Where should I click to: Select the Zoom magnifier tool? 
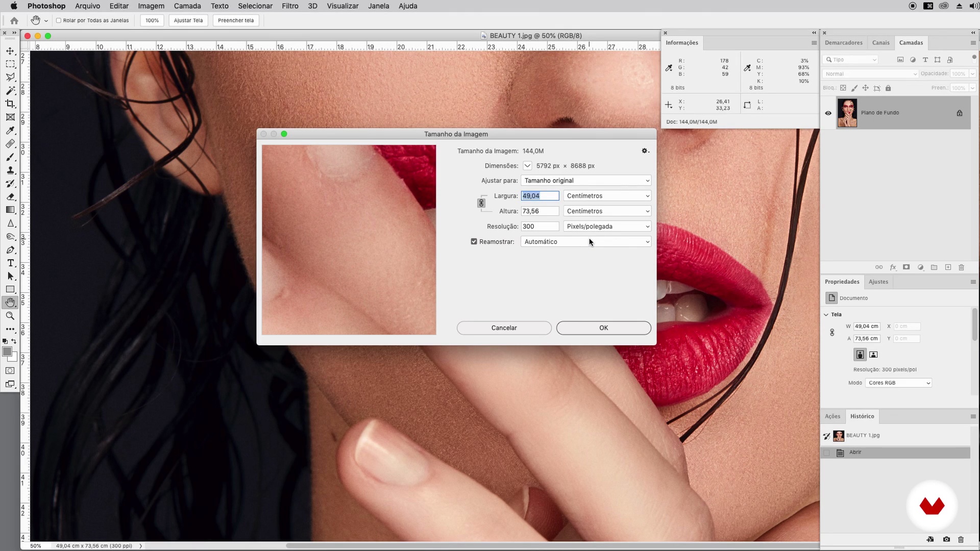click(x=10, y=316)
